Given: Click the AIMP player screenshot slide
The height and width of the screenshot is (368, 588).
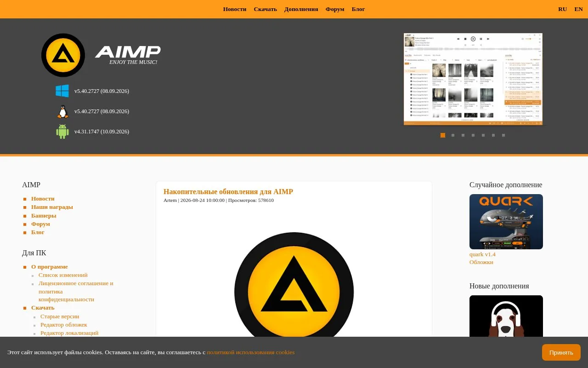Looking at the screenshot, I should [473, 79].
